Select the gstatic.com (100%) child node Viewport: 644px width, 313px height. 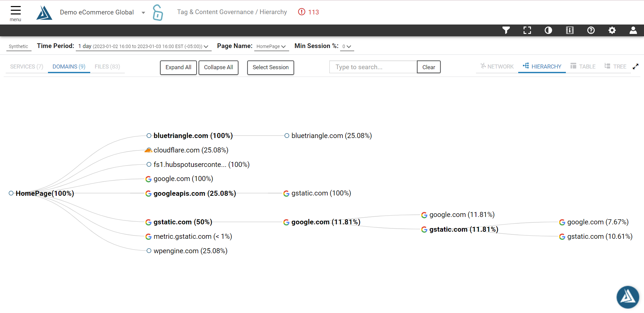(x=317, y=193)
